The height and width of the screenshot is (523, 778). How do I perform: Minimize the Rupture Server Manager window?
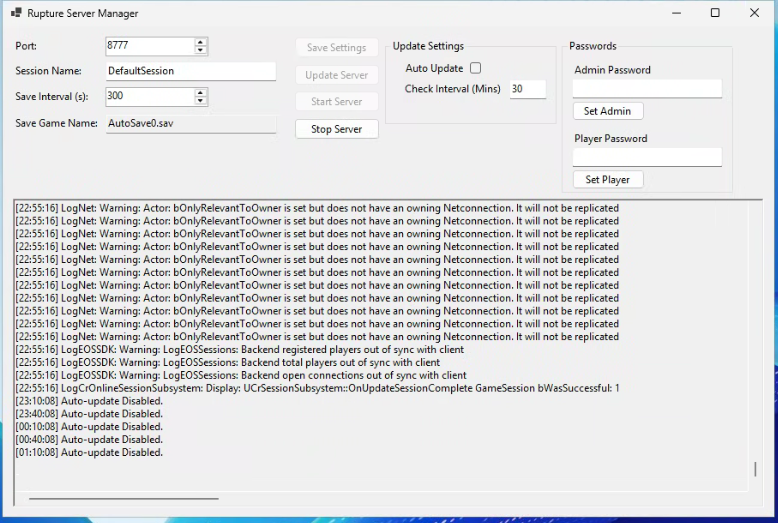[678, 14]
